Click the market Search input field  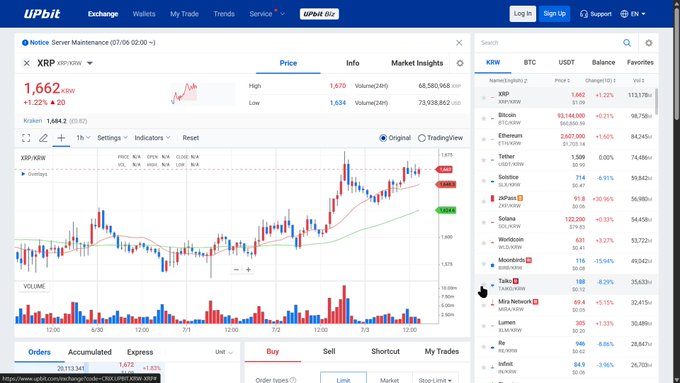pyautogui.click(x=549, y=43)
